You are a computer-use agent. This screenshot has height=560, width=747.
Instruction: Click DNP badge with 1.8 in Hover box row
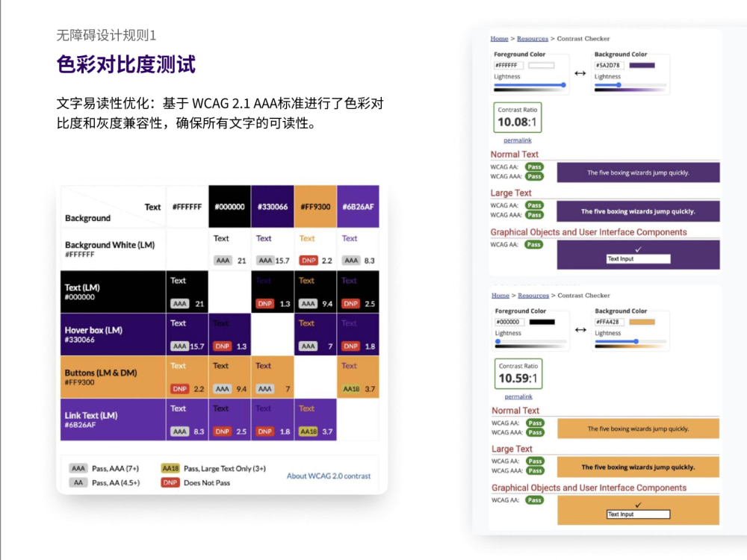(x=350, y=346)
